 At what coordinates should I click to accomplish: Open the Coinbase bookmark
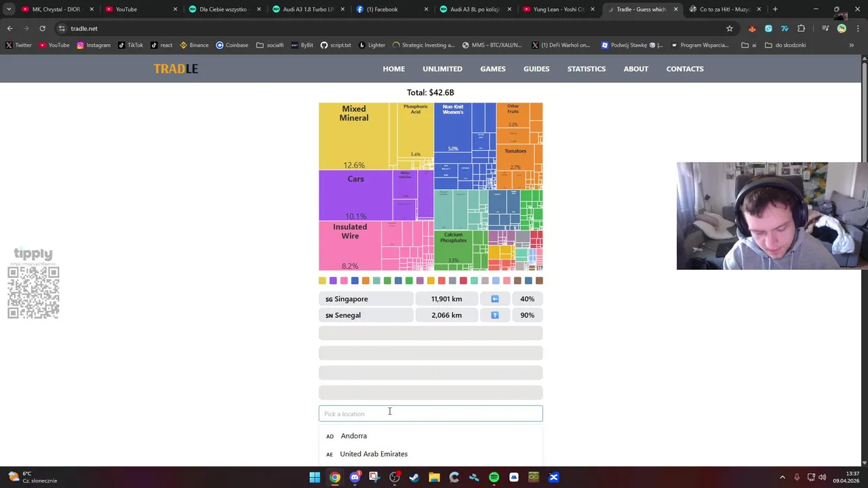(232, 45)
